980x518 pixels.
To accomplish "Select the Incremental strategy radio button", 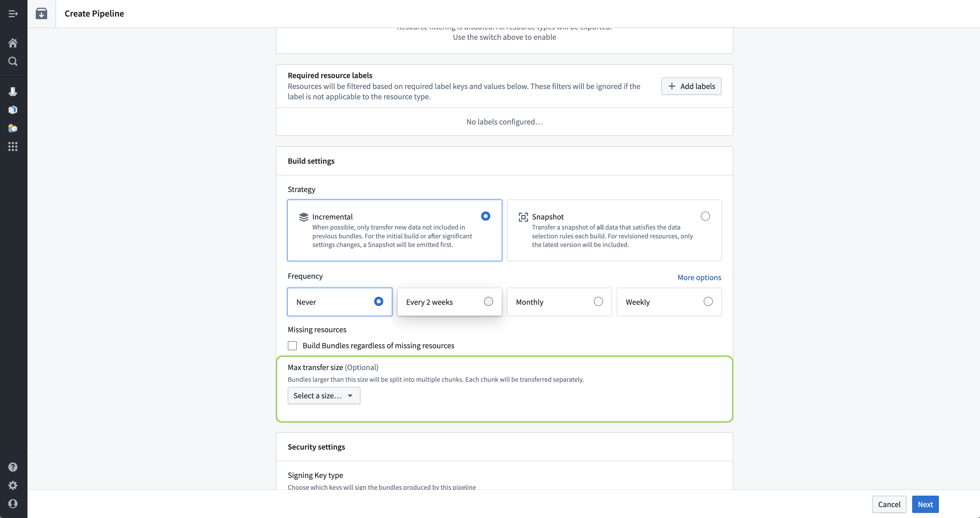I will (x=485, y=216).
